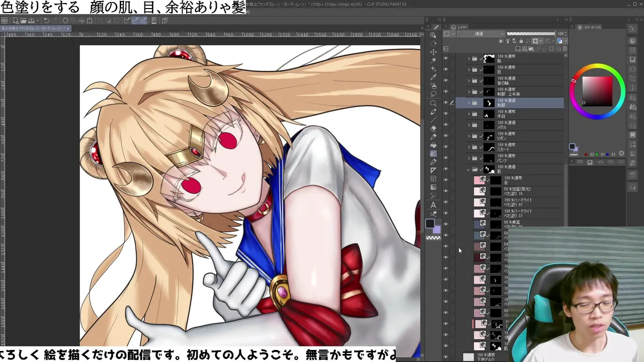Collapse the 肌 layer folder

click(469, 169)
